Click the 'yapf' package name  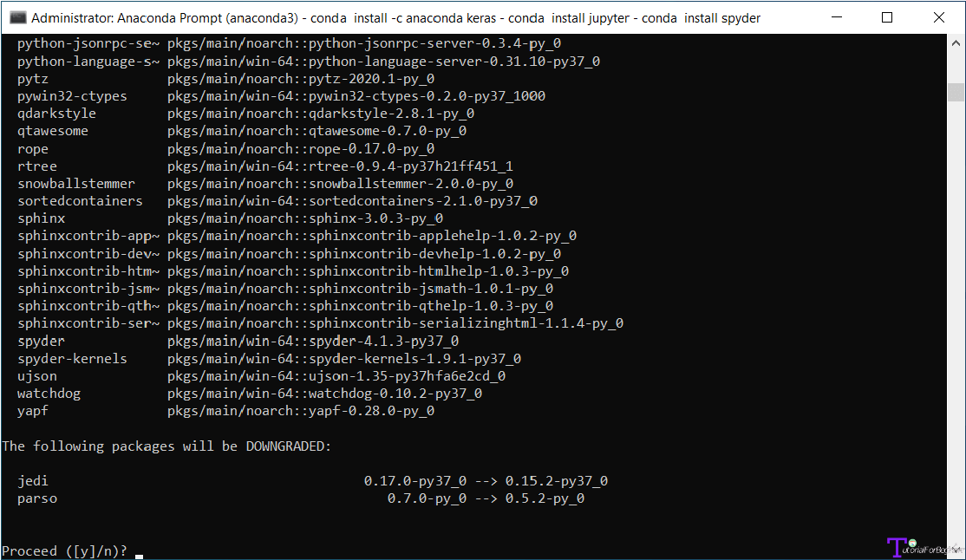(x=33, y=411)
